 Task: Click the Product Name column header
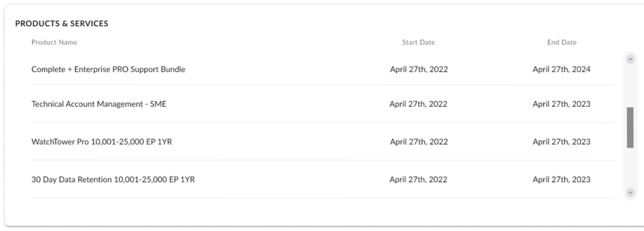coord(54,42)
